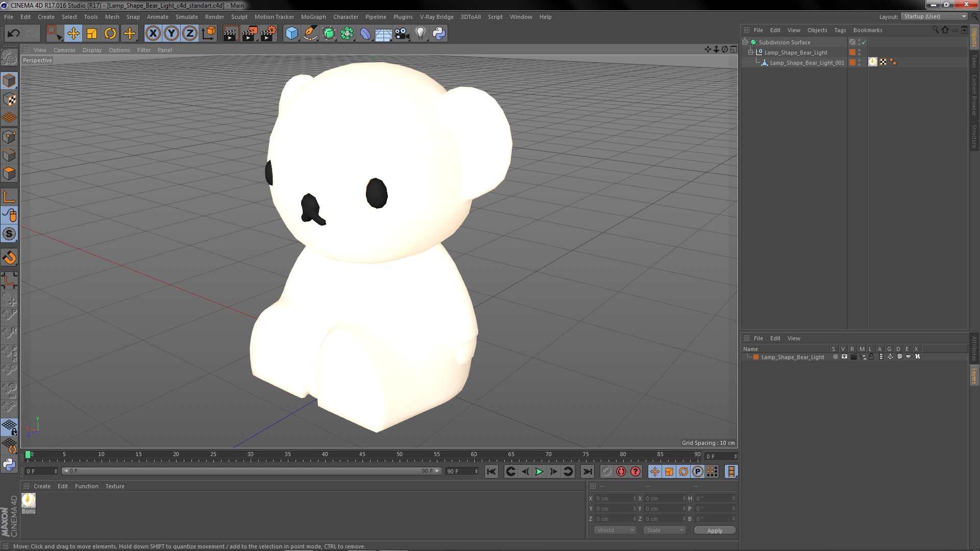Click the Spline Pen tool icon
980x551 pixels.
[x=310, y=34]
